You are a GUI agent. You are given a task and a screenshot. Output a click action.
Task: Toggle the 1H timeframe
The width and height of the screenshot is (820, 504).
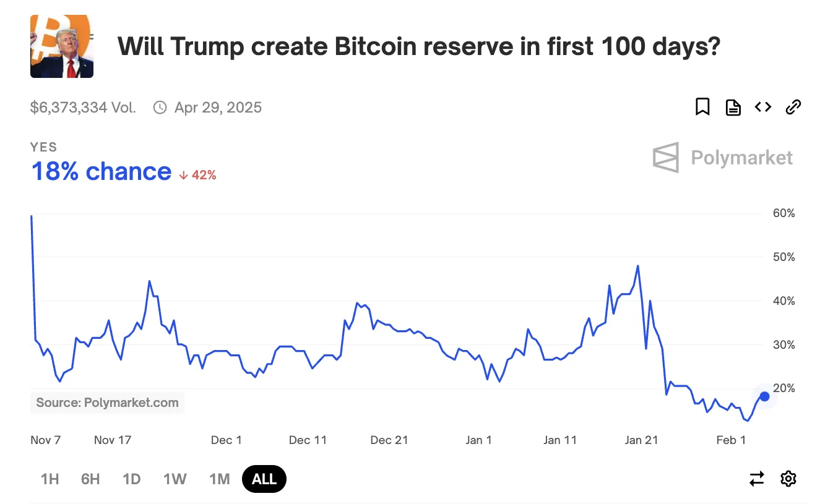click(x=50, y=479)
